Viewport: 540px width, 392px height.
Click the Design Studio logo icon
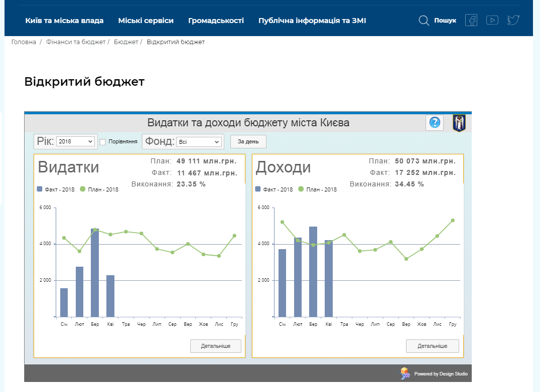click(405, 373)
